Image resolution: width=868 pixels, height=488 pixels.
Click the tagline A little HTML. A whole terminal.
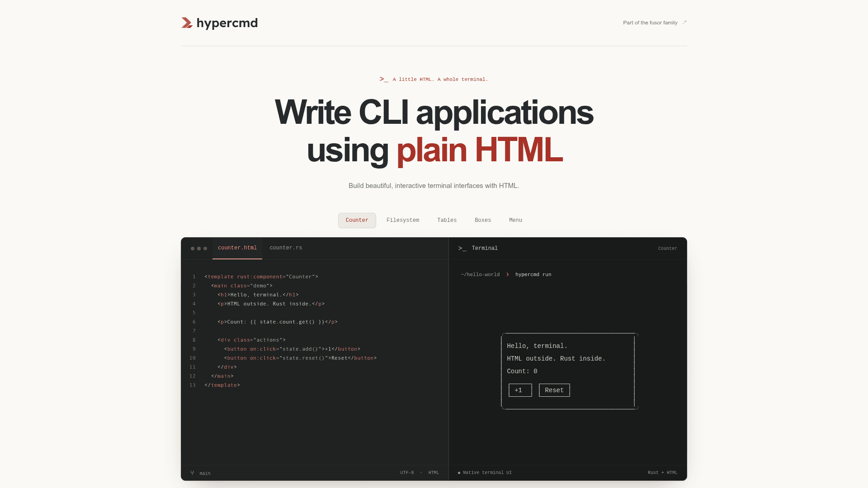[x=440, y=79]
